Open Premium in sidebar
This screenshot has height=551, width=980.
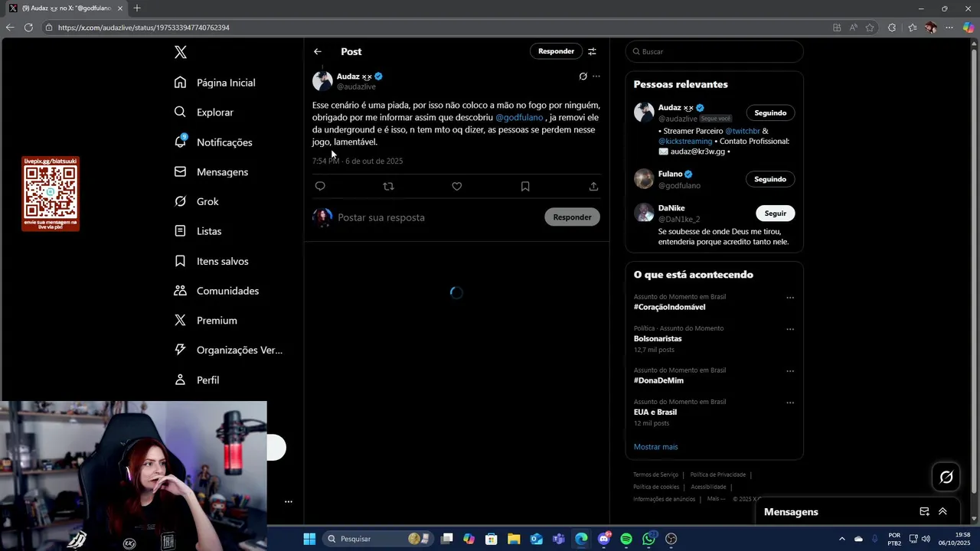pos(205,321)
